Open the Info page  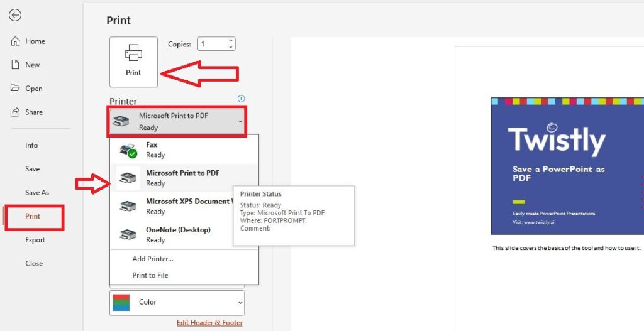[x=31, y=145]
